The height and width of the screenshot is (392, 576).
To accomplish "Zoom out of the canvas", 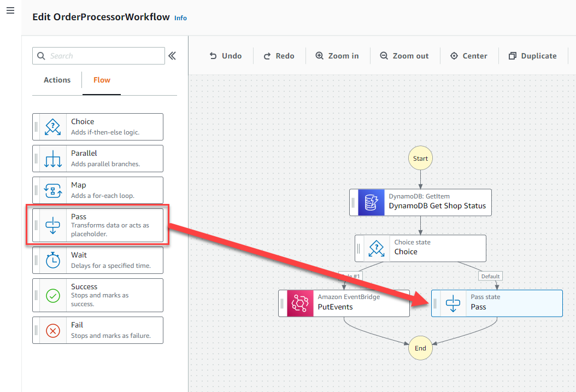I will tap(404, 56).
